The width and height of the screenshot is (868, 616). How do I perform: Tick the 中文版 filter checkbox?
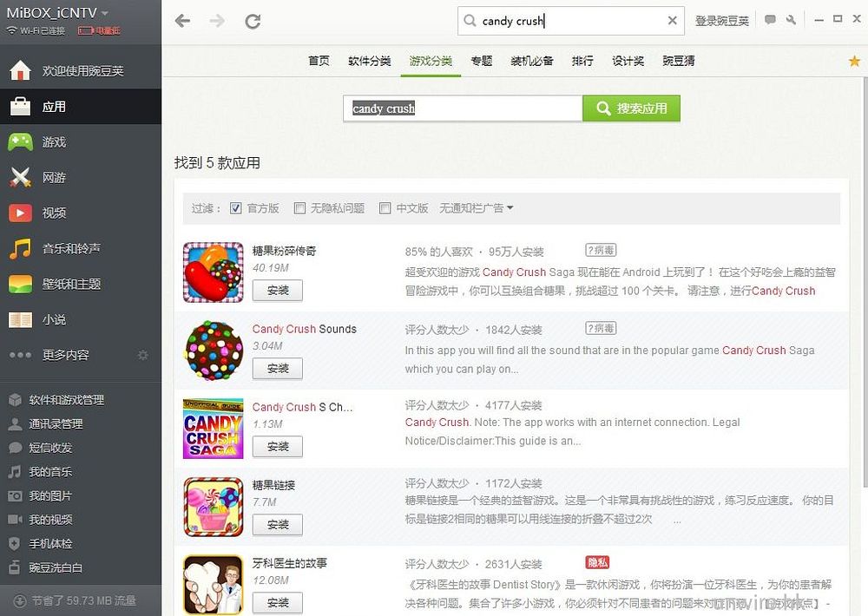[385, 208]
